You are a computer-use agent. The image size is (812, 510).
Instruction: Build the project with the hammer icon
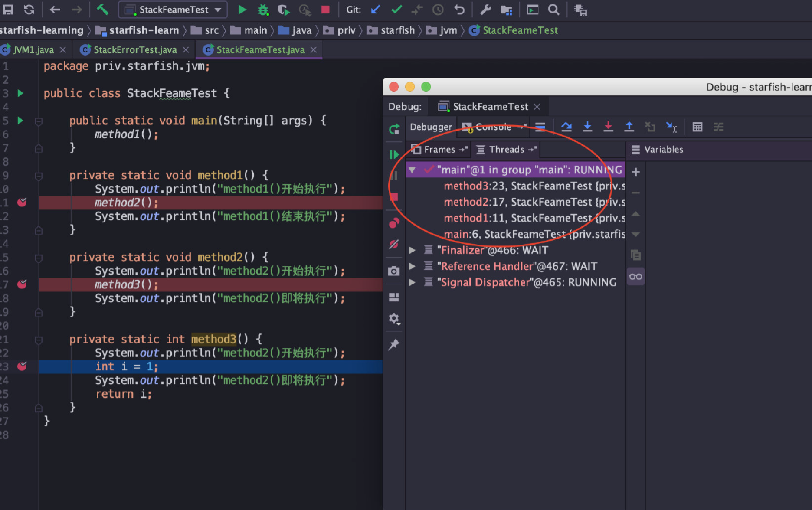point(103,10)
